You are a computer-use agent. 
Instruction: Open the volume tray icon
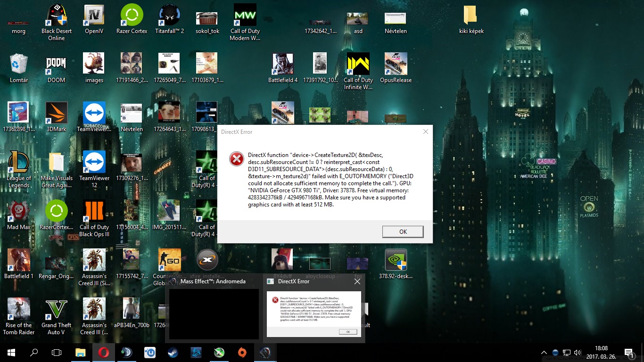point(578,352)
